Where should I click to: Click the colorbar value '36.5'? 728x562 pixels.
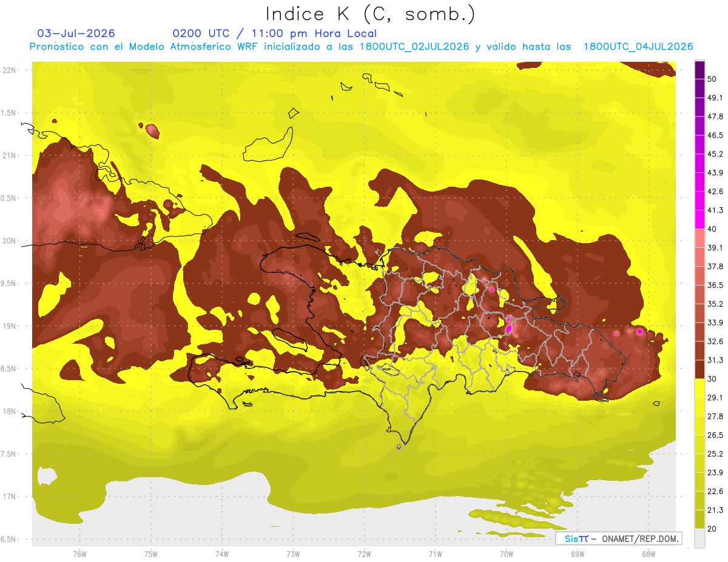(x=715, y=285)
